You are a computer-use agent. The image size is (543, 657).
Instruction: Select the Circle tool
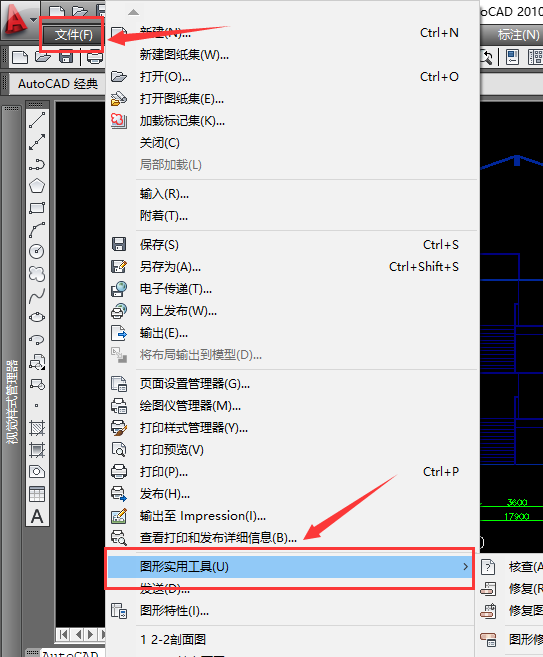(37, 251)
